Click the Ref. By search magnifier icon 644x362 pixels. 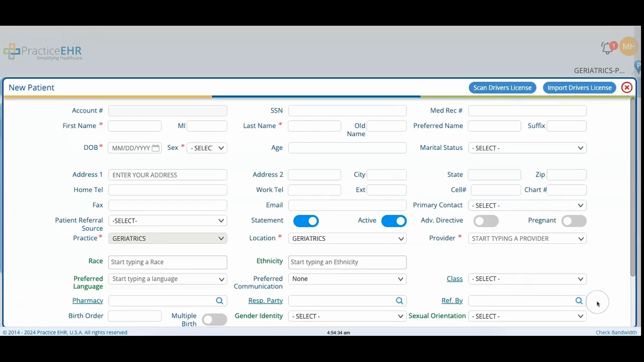pyautogui.click(x=579, y=301)
